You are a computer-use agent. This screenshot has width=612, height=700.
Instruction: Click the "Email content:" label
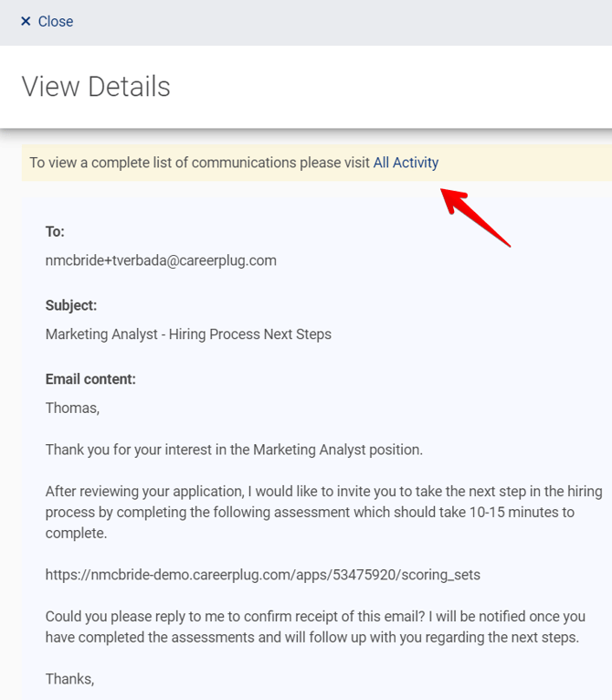click(90, 379)
